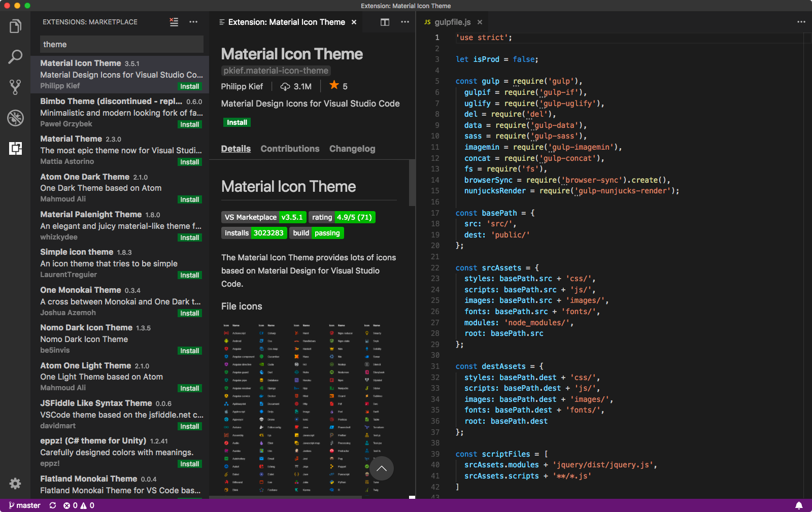Click the extensions sort/filter icon
This screenshot has height=512, width=812.
[174, 22]
